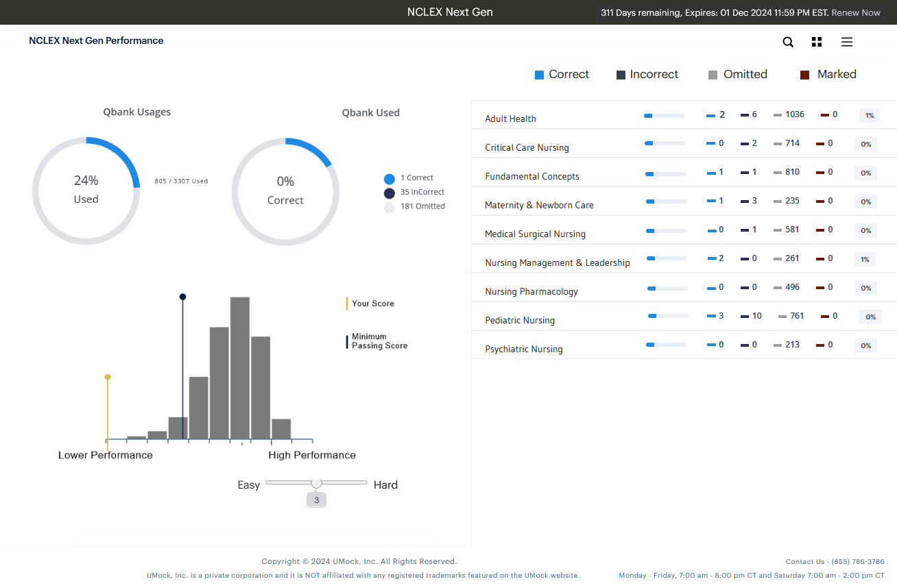Click Adult Health progress bar
This screenshot has width=897, height=588.
pyautogui.click(x=664, y=116)
